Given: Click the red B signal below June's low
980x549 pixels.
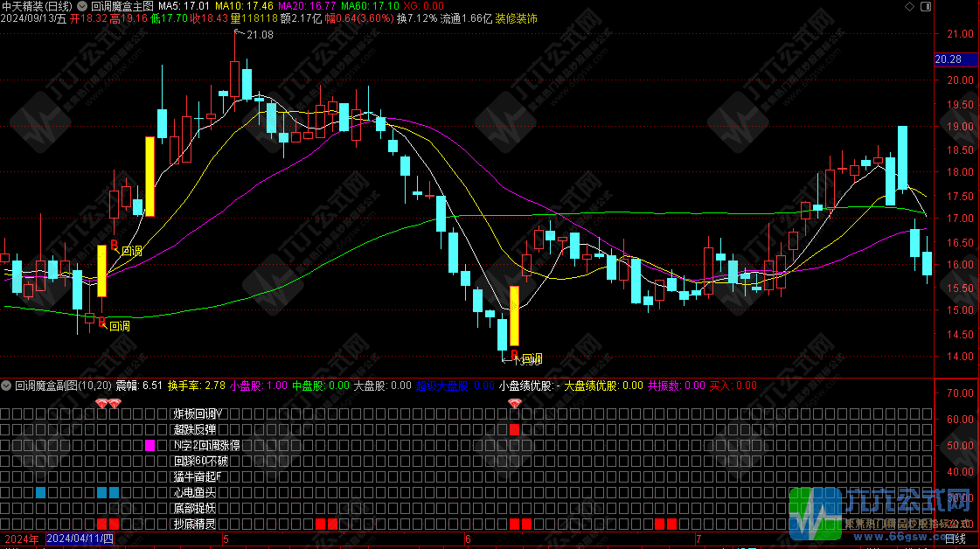Looking at the screenshot, I should 514,355.
